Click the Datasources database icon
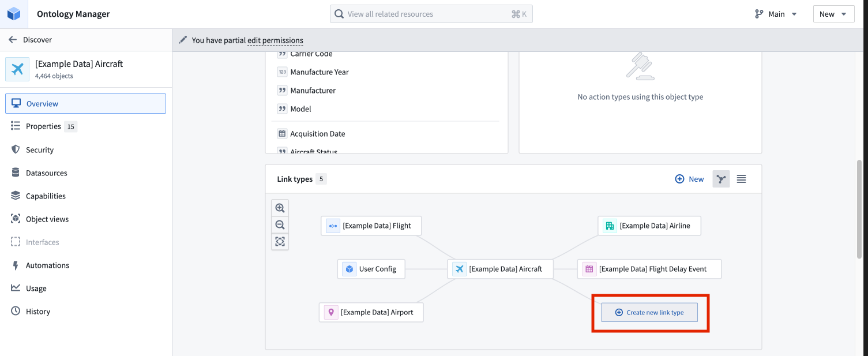The image size is (868, 356). point(16,173)
